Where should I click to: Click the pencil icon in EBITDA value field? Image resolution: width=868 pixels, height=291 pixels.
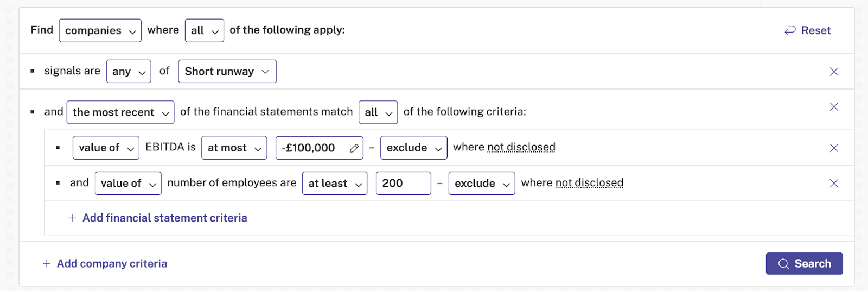coord(354,148)
